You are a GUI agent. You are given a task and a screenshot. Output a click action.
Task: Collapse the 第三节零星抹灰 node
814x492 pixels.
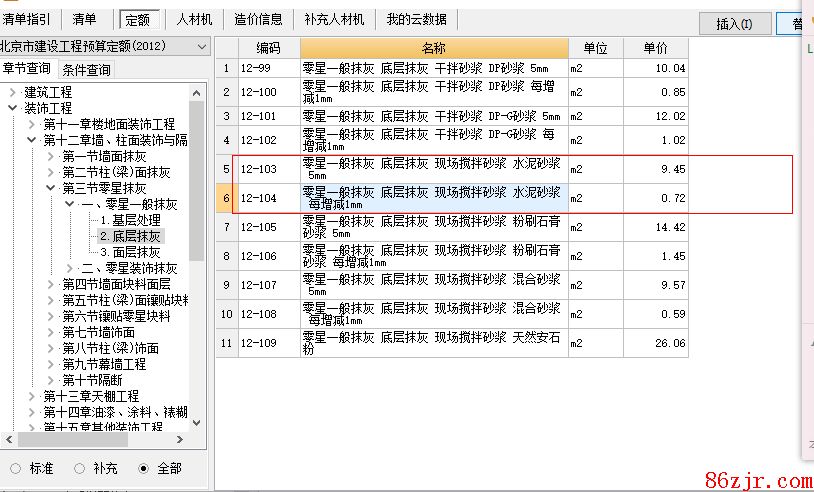pyautogui.click(x=51, y=188)
